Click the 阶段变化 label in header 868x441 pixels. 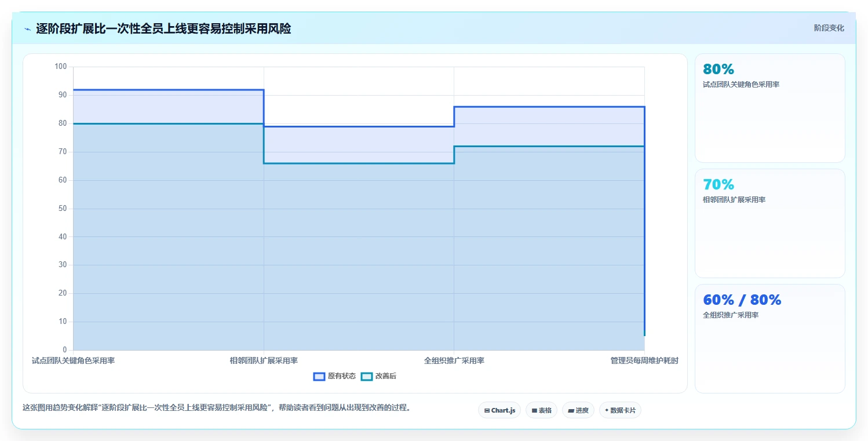tap(829, 28)
